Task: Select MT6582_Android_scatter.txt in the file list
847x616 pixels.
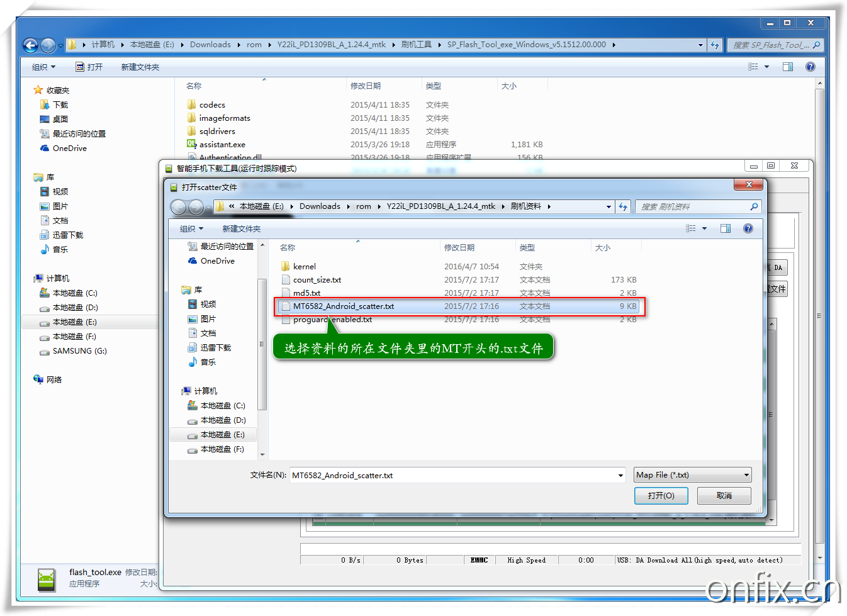Action: point(344,306)
